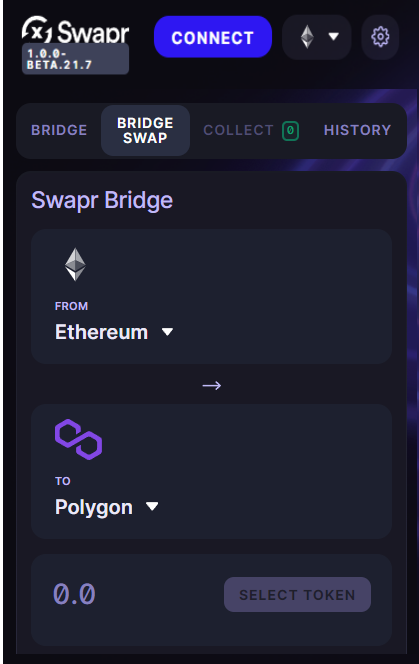Open the header network dropdown arrow

click(334, 37)
